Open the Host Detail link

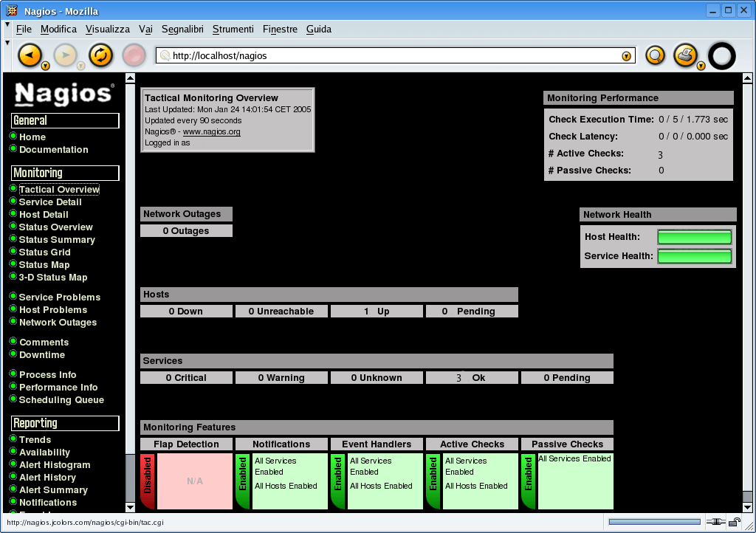(x=44, y=214)
